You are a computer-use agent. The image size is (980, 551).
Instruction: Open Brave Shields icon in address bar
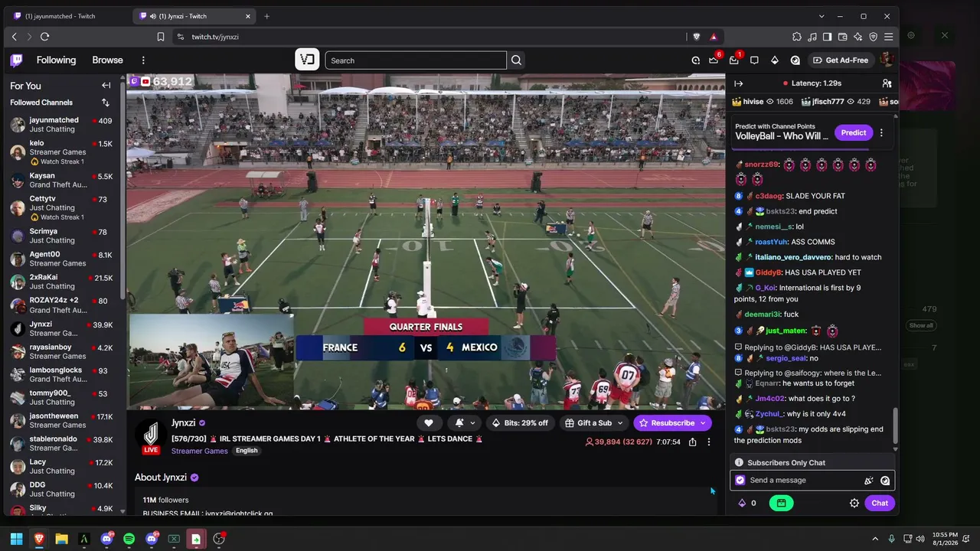(x=697, y=37)
